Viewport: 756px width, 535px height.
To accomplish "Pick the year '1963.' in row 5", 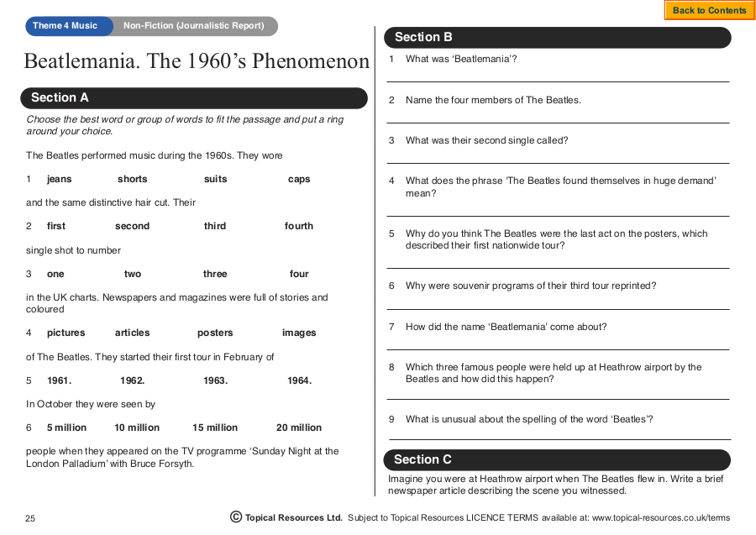I will coord(216,380).
